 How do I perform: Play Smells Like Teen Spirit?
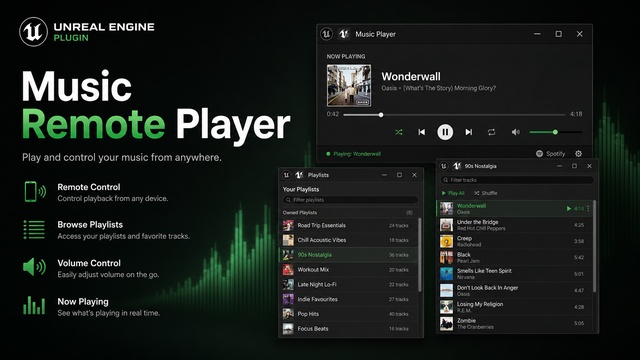(514, 274)
